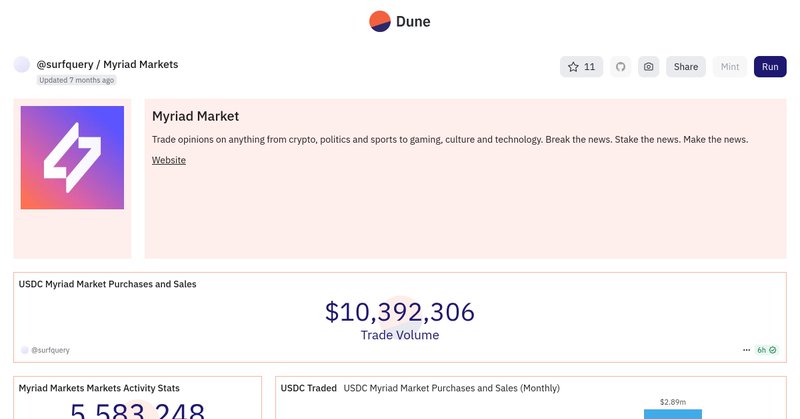
Task: Click the Dune logo icon
Action: coord(380,21)
